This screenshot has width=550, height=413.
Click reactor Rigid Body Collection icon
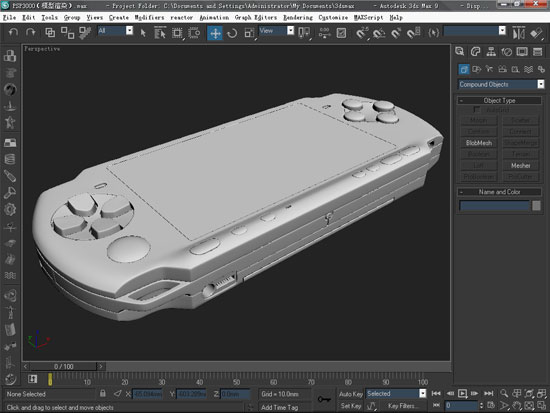(x=10, y=56)
